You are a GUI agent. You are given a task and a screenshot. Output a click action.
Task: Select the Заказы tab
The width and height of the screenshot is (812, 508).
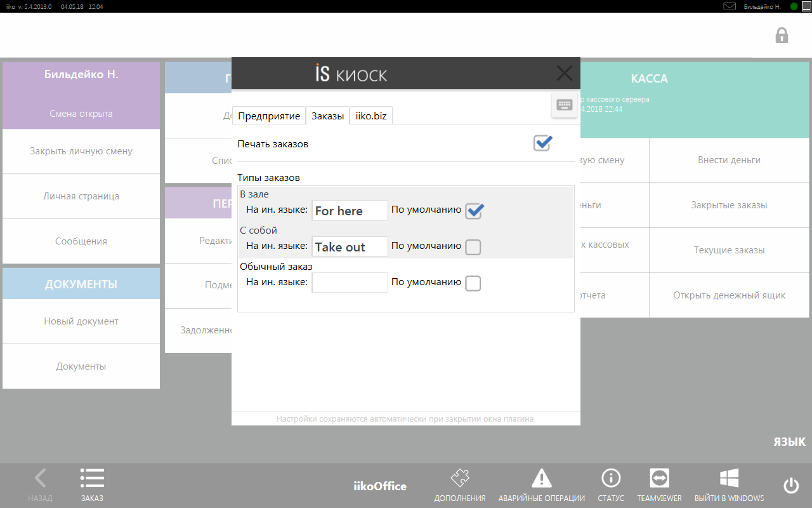pyautogui.click(x=328, y=116)
